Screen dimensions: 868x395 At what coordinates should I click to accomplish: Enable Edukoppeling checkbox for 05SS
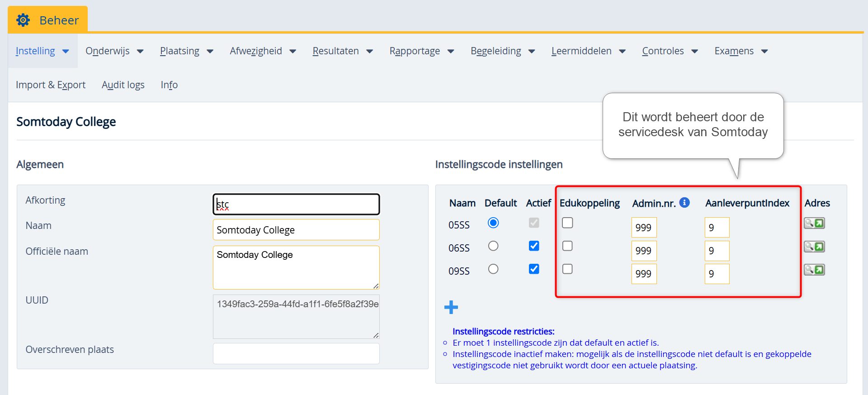[567, 223]
